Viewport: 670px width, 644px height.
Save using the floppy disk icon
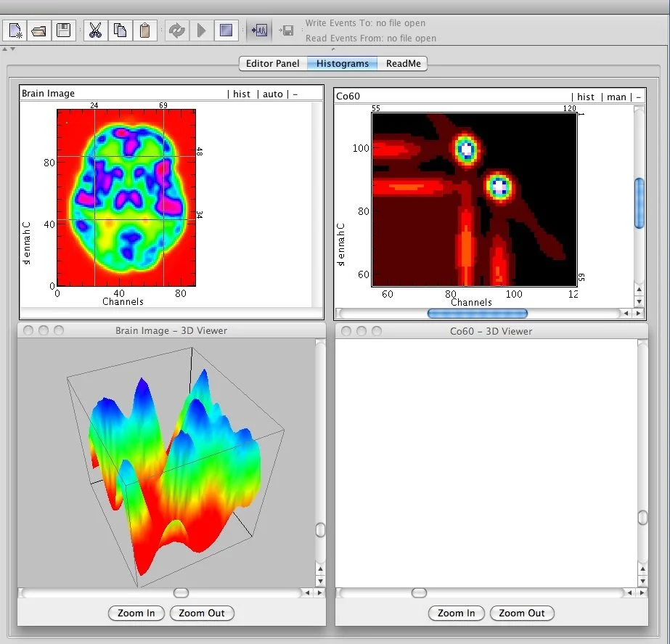64,30
